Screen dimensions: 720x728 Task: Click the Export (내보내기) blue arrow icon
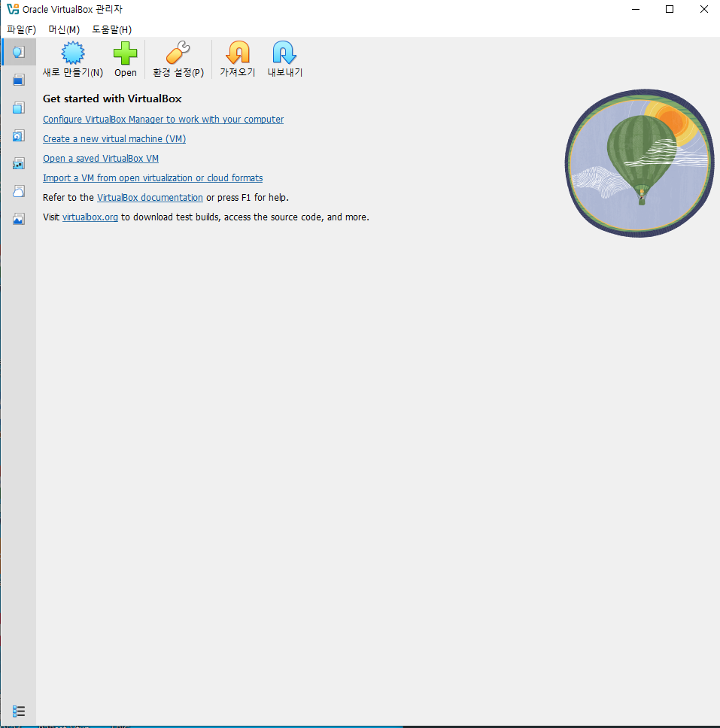coord(284,53)
